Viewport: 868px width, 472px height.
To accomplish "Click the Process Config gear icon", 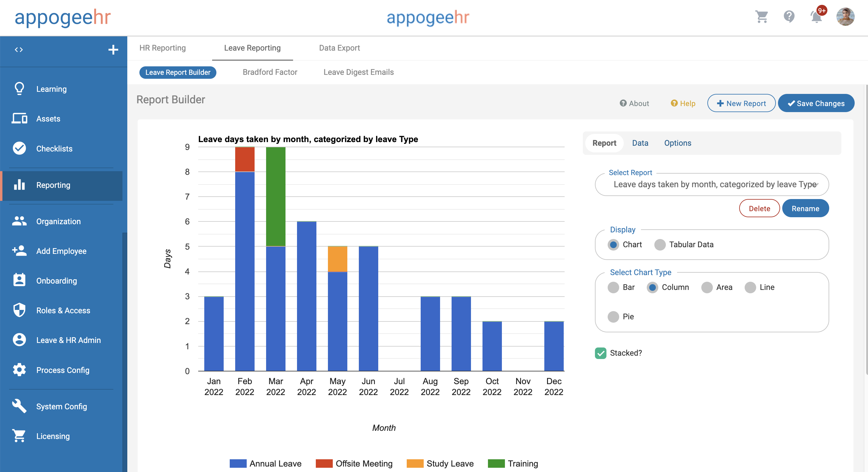I will click(19, 370).
